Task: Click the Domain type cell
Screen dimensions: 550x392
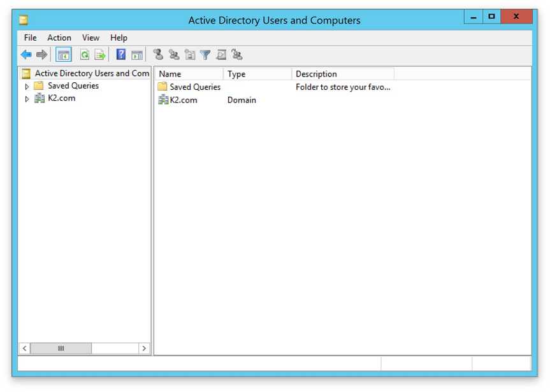Action: (x=242, y=100)
